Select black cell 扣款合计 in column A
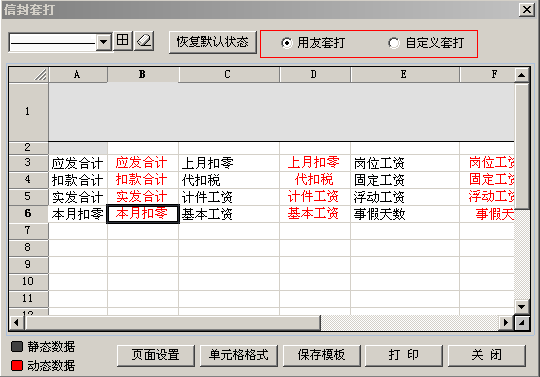 pyautogui.click(x=78, y=180)
